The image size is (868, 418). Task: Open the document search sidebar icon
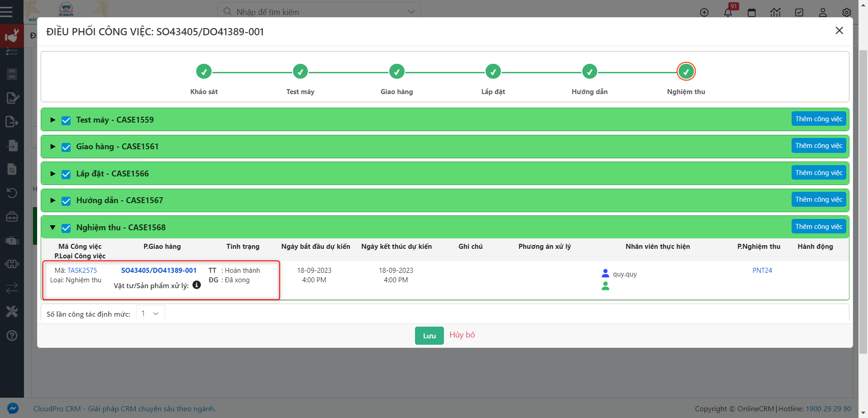[12, 169]
